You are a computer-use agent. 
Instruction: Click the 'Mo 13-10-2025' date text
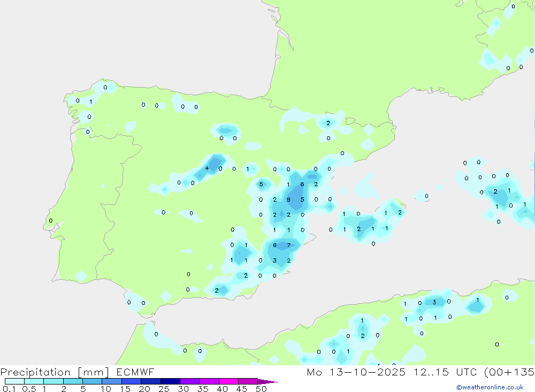(x=356, y=372)
